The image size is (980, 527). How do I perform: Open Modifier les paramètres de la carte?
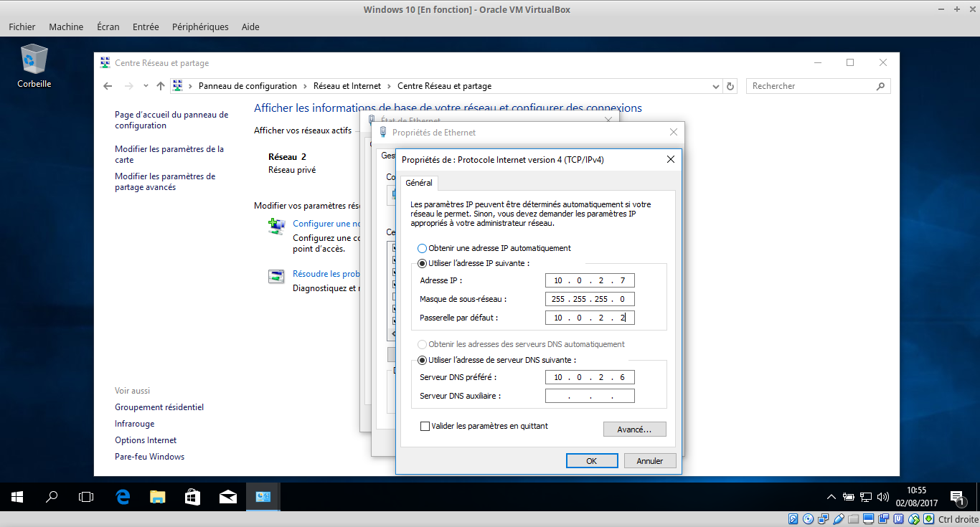click(x=169, y=154)
